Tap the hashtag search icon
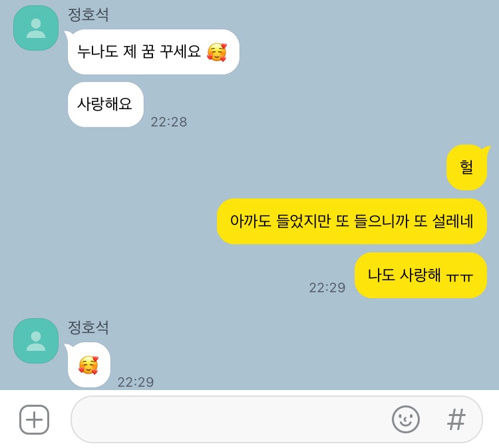499x448 pixels. [x=456, y=419]
